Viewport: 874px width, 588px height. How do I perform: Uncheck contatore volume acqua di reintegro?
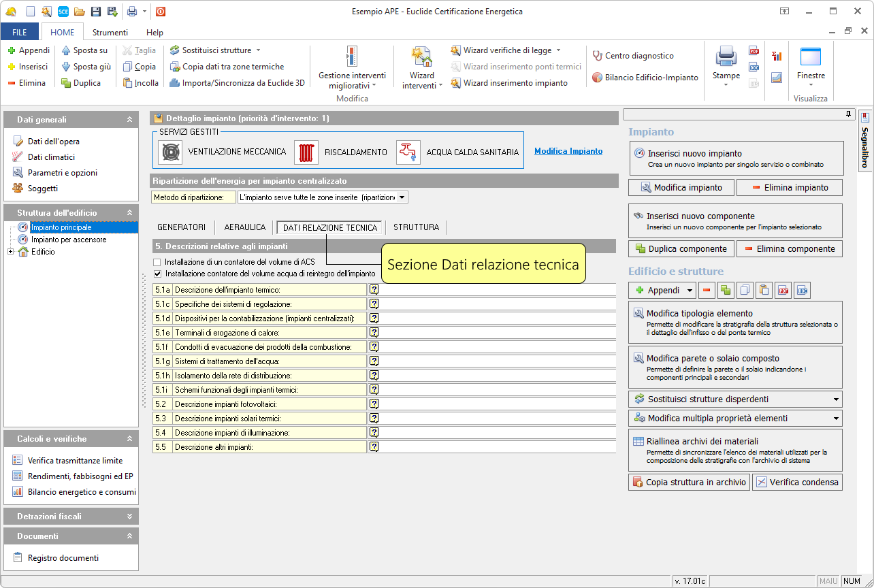point(157,274)
